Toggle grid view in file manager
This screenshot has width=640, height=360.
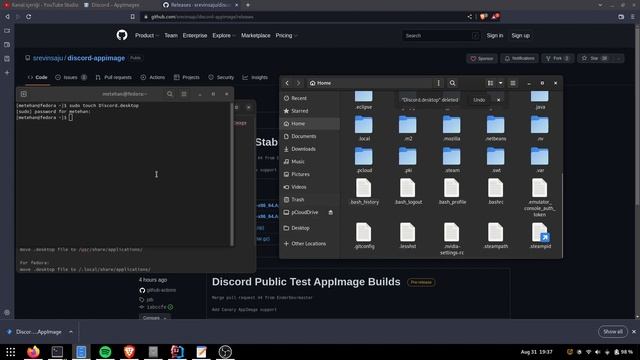pos(490,83)
